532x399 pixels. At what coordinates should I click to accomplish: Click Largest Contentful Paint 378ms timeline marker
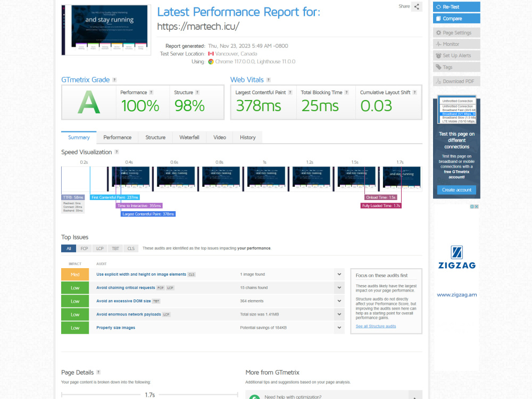click(148, 214)
